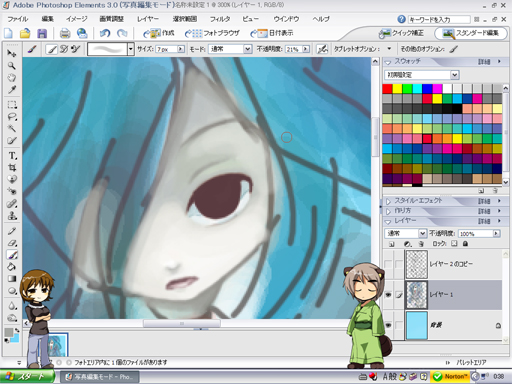This screenshot has width=512, height=384.
Task: Open the イメージ menu
Action: pos(76,19)
